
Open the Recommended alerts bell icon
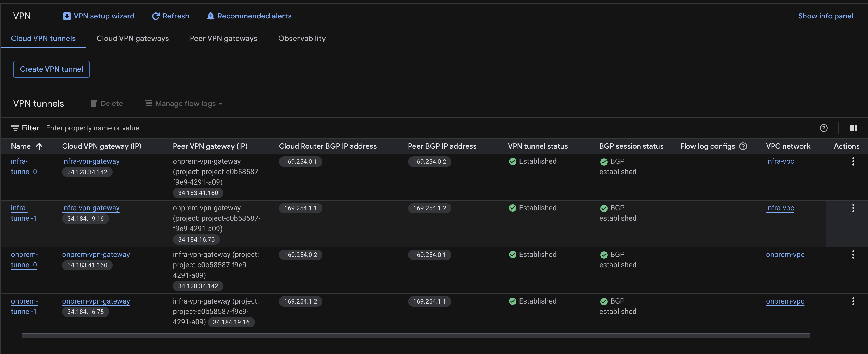pos(211,16)
